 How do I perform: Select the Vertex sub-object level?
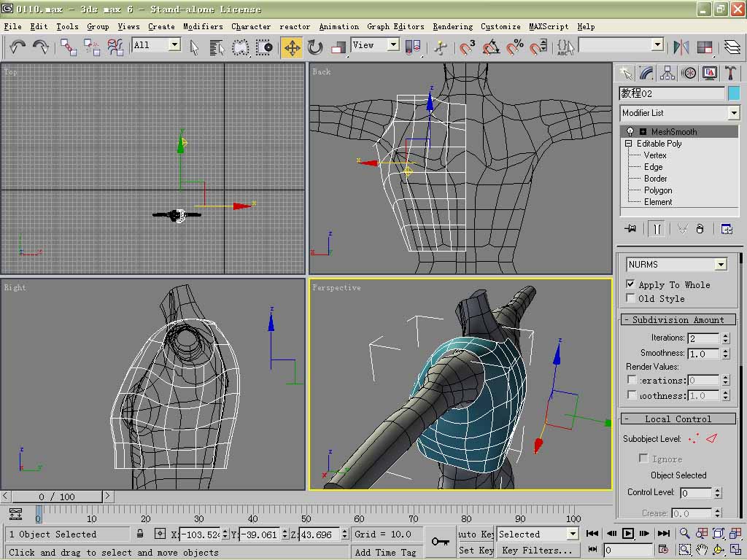(x=655, y=155)
